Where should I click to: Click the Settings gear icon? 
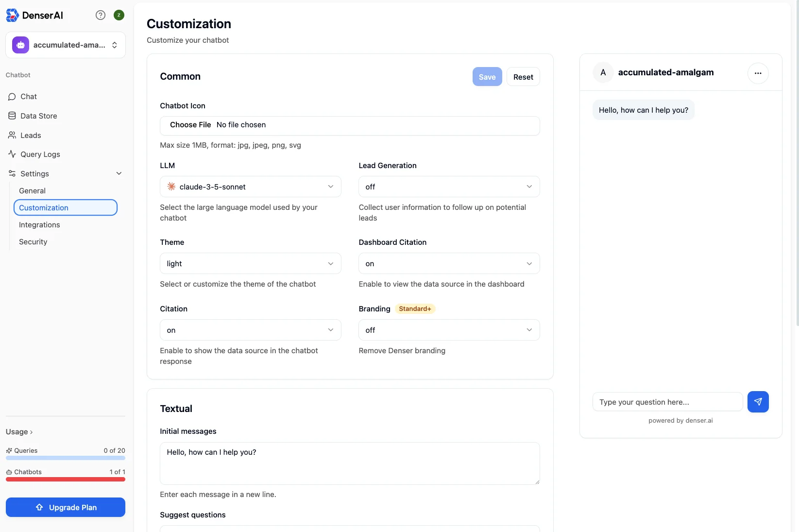[12, 173]
